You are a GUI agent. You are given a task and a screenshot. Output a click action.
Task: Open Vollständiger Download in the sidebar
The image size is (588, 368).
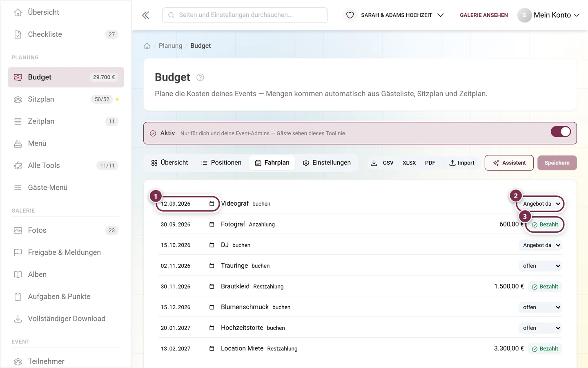click(66, 319)
